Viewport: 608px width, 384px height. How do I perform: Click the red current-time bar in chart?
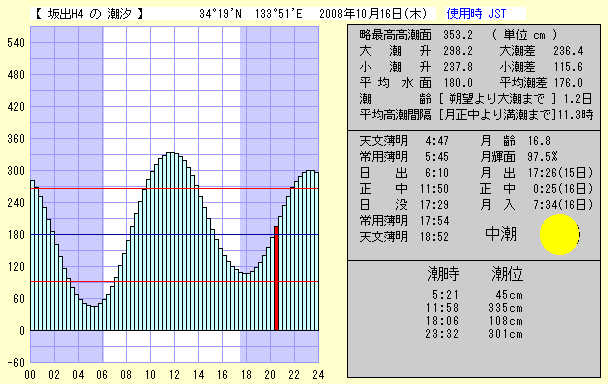[x=276, y=278]
